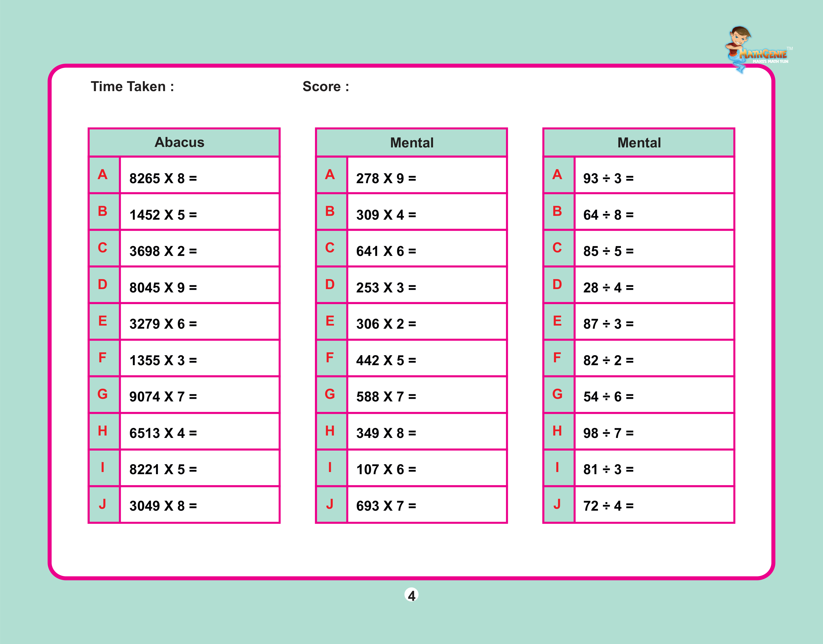Click the problem 693 X 7
The width and height of the screenshot is (823, 644).
(386, 506)
